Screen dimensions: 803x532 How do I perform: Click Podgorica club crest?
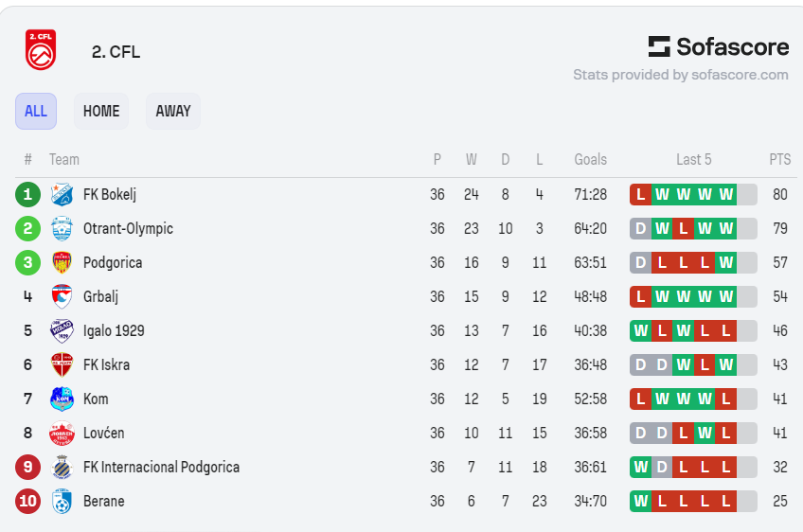(x=62, y=262)
